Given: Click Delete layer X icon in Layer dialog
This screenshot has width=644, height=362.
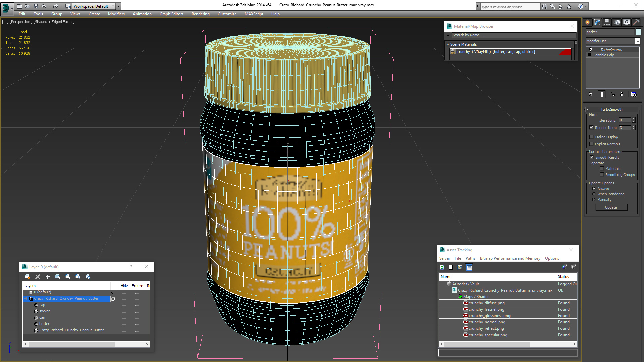Looking at the screenshot, I should pos(38,277).
